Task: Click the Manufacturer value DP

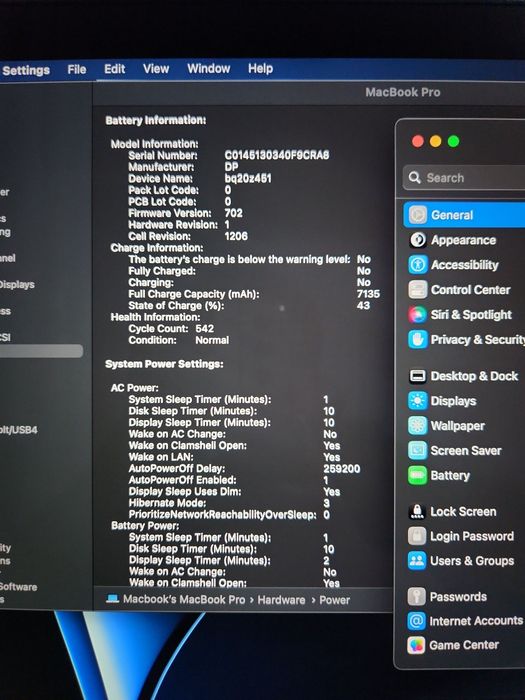Action: 231,167
